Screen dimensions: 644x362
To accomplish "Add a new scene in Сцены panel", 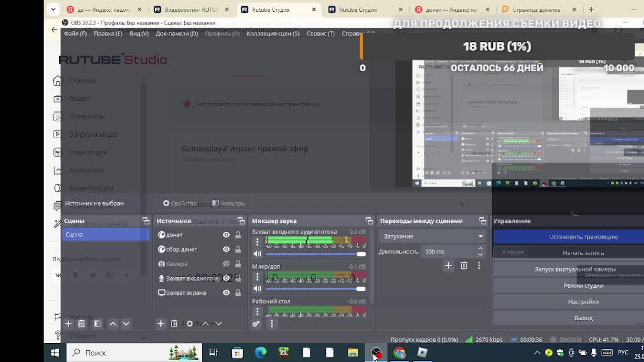I will click(68, 324).
